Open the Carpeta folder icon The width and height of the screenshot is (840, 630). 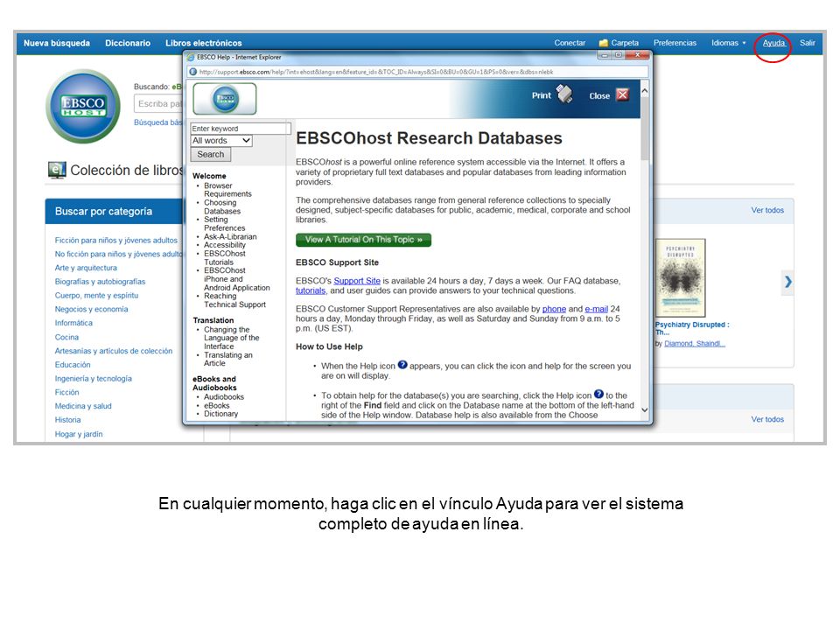coord(603,43)
